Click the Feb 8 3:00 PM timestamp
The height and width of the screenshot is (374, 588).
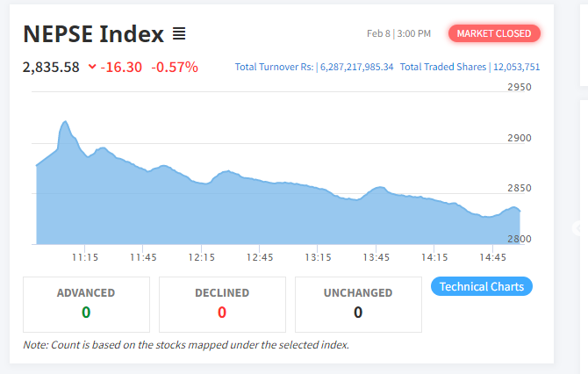click(398, 33)
